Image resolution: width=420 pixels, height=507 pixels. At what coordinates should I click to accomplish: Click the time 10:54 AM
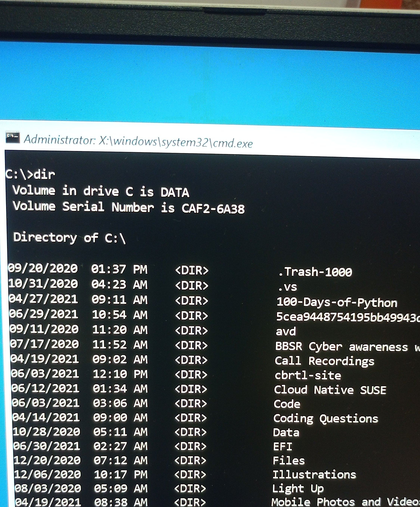120,315
